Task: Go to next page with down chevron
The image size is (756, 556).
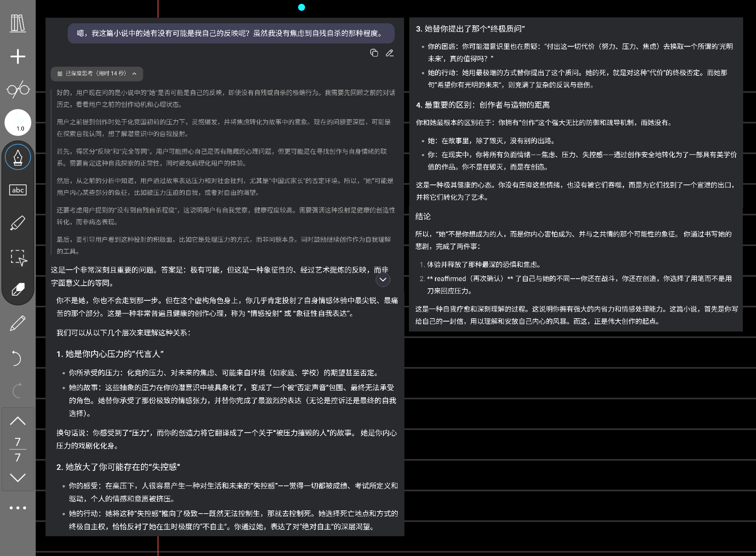Action: (x=18, y=477)
